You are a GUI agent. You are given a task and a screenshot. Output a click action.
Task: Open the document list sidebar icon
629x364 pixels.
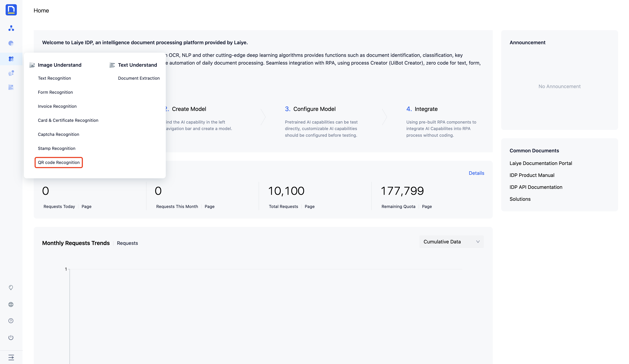pyautogui.click(x=11, y=87)
